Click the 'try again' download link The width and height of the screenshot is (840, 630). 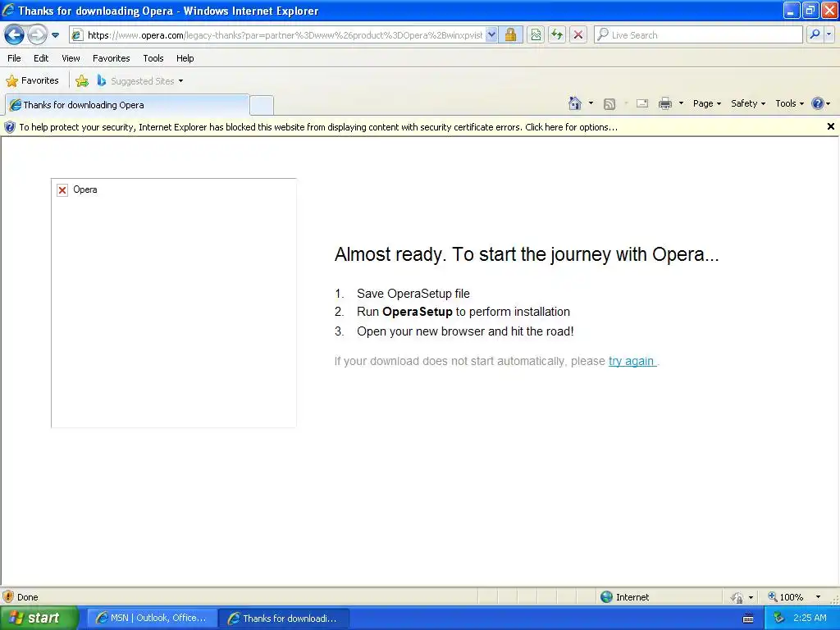(x=632, y=362)
